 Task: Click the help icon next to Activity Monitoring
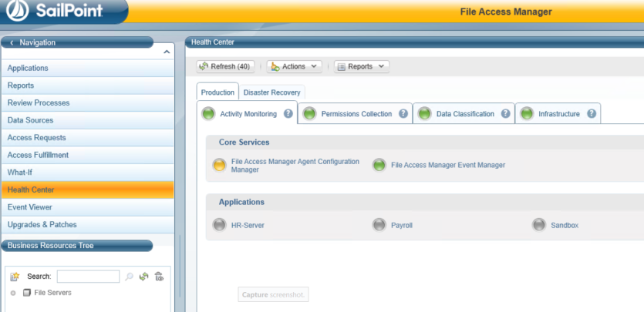[288, 114]
